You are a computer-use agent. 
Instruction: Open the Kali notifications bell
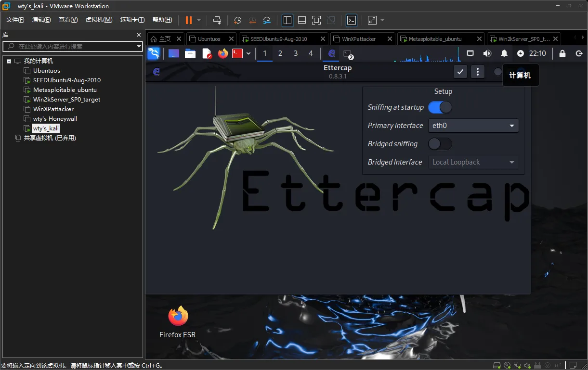[504, 53]
